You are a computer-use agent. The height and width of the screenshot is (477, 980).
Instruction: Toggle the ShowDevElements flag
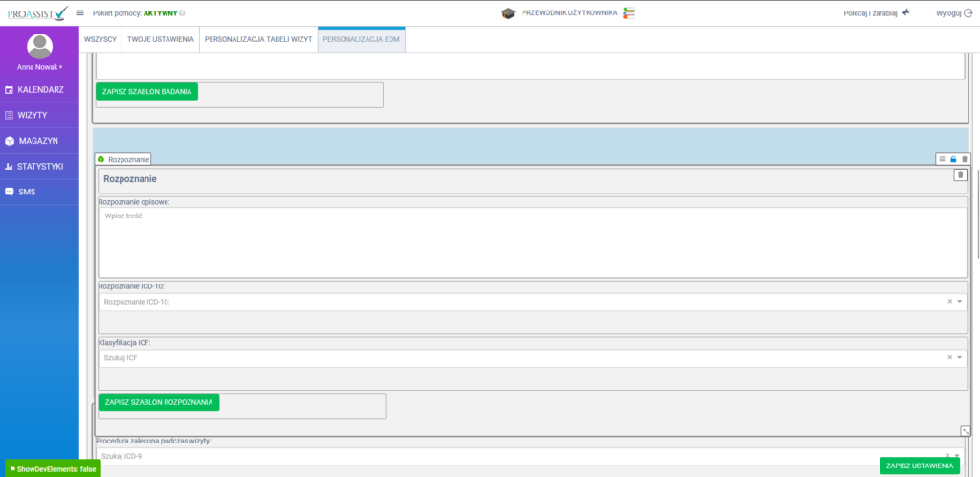pyautogui.click(x=53, y=468)
